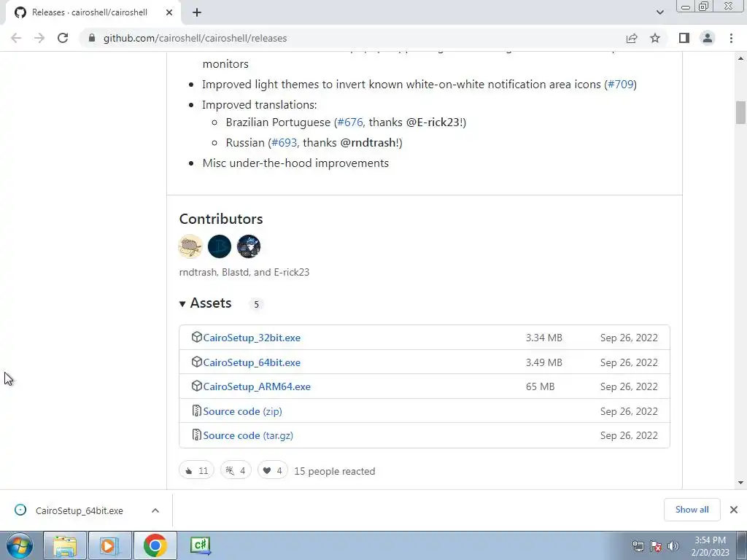The image size is (747, 560).
Task: Click the scrollbar up arrow
Action: tap(741, 58)
